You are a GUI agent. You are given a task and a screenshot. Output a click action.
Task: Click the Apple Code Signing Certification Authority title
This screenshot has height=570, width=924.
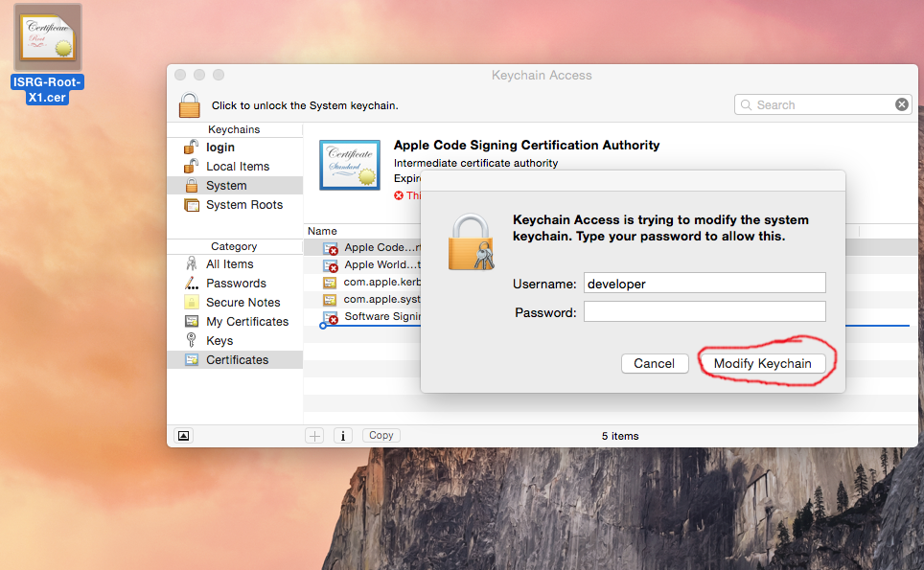pyautogui.click(x=527, y=145)
